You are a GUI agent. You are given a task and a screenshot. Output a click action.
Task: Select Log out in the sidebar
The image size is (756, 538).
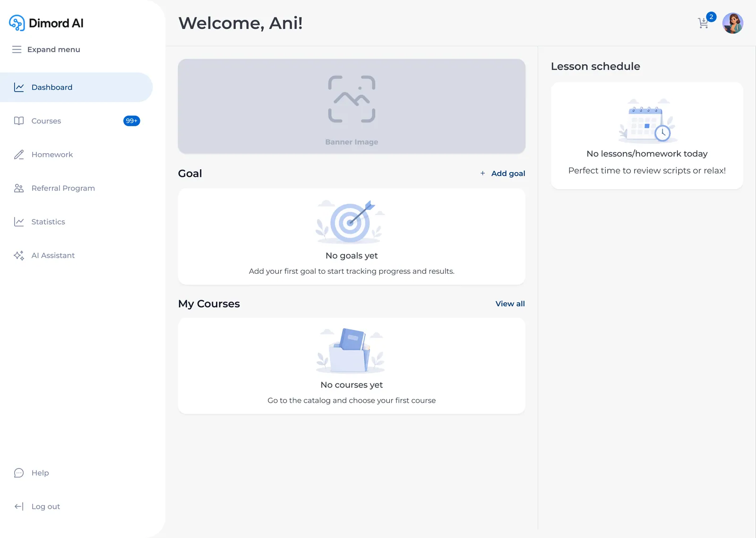coord(77,506)
